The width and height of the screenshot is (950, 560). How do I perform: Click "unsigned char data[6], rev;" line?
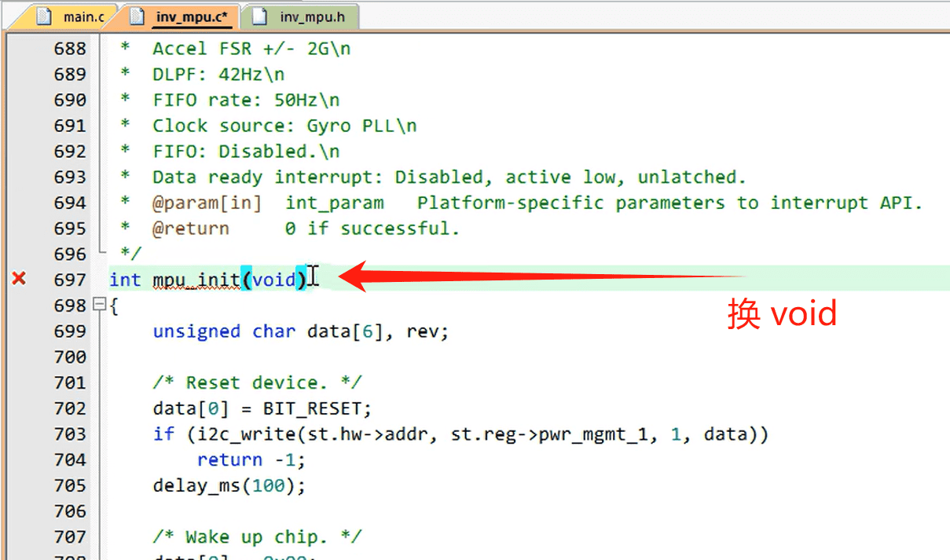(x=301, y=331)
